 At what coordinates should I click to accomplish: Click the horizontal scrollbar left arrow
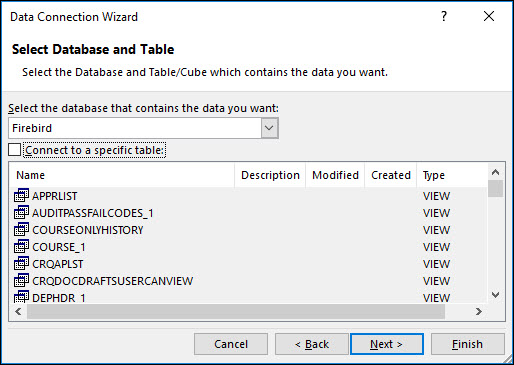pos(18,312)
